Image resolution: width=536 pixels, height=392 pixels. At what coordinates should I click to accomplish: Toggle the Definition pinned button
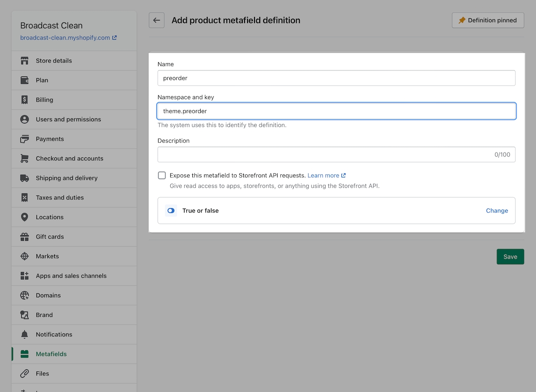[488, 20]
